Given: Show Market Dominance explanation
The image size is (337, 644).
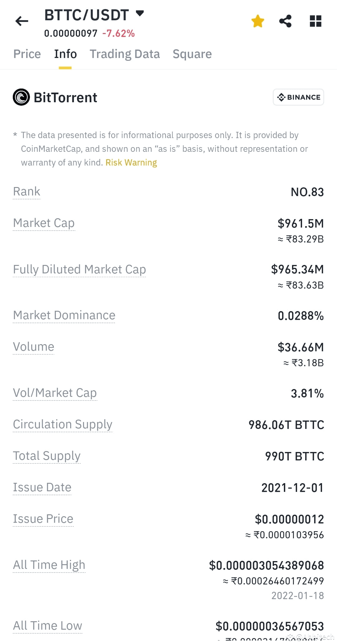Looking at the screenshot, I should click(64, 315).
